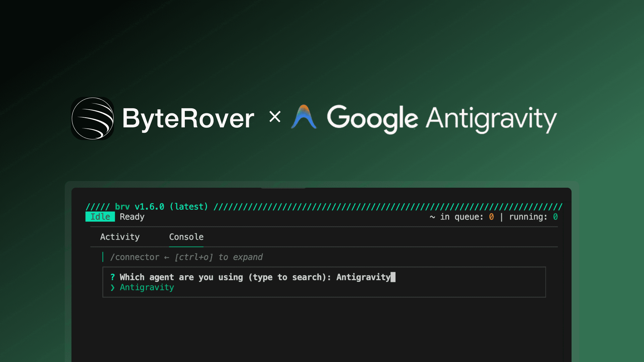Click the × symbol between brand names
644x362 pixels.
[275, 117]
